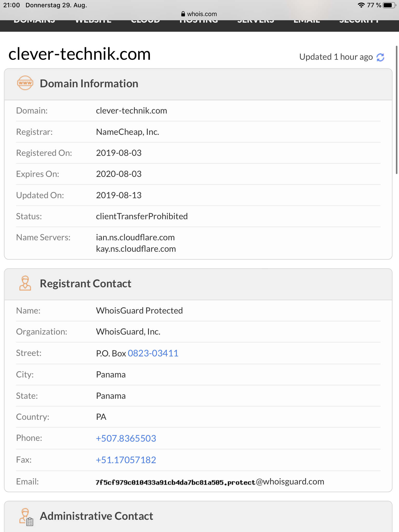The height and width of the screenshot is (532, 399).
Task: Click the Domain Information section header
Action: (x=89, y=84)
